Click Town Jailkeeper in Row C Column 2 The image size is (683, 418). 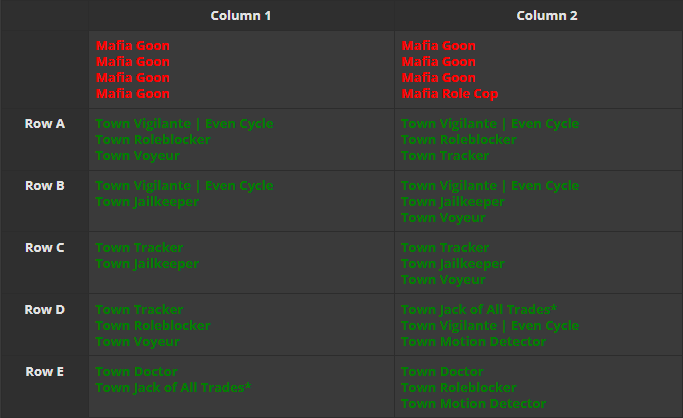tap(453, 264)
